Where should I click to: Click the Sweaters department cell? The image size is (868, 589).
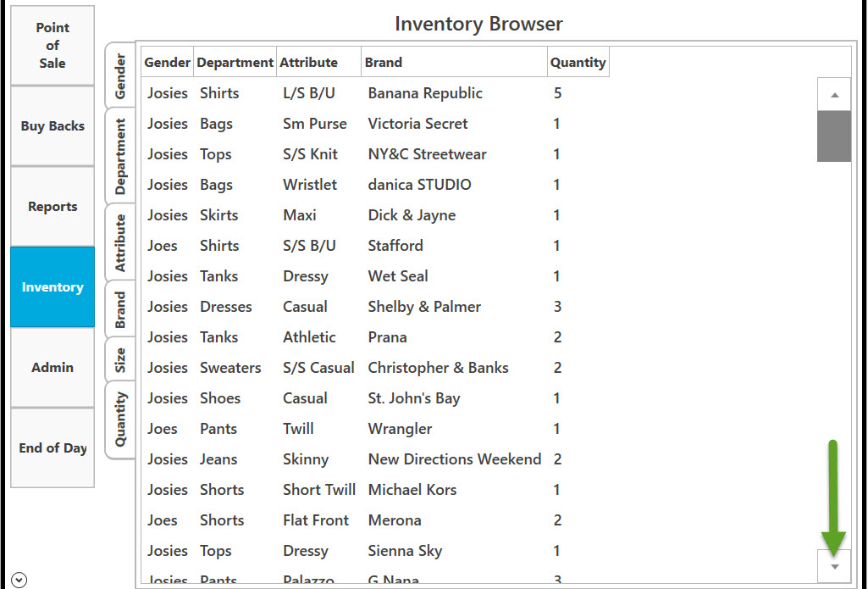pos(230,367)
